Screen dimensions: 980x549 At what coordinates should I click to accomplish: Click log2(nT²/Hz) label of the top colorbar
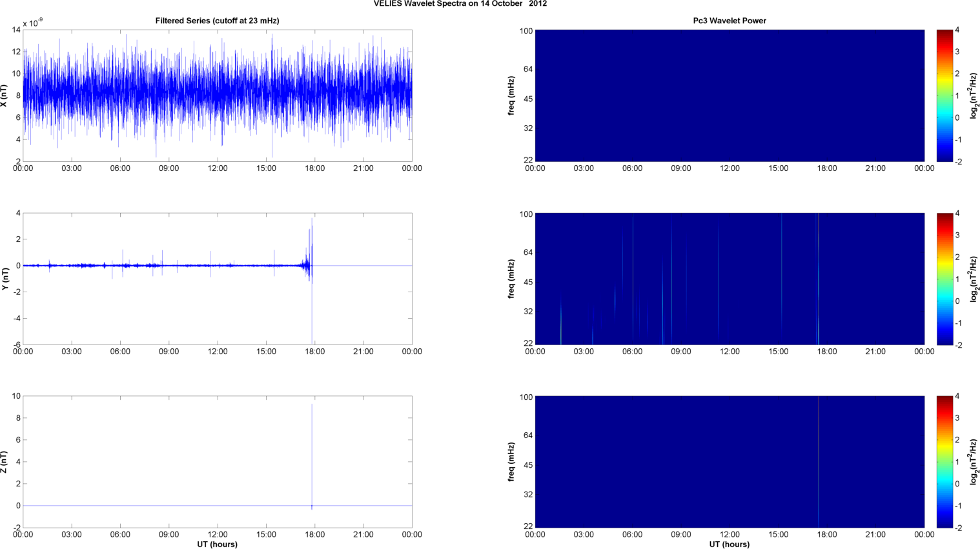point(974,95)
